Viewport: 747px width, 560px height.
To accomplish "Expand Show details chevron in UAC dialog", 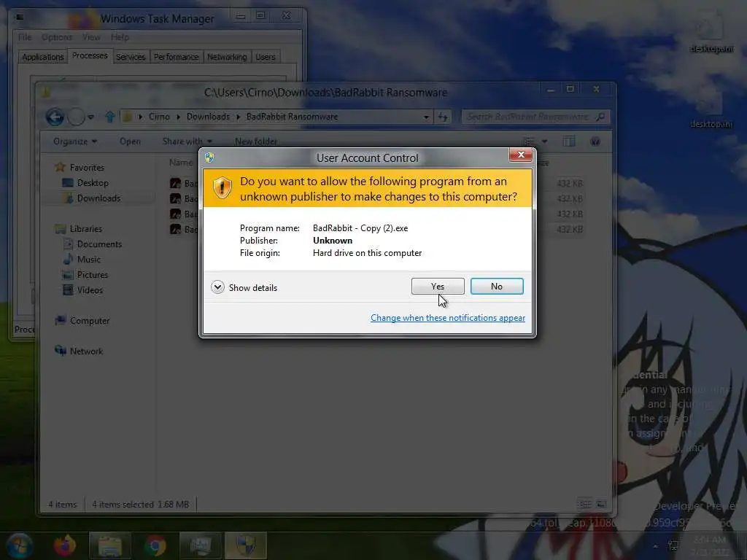I will [x=217, y=287].
